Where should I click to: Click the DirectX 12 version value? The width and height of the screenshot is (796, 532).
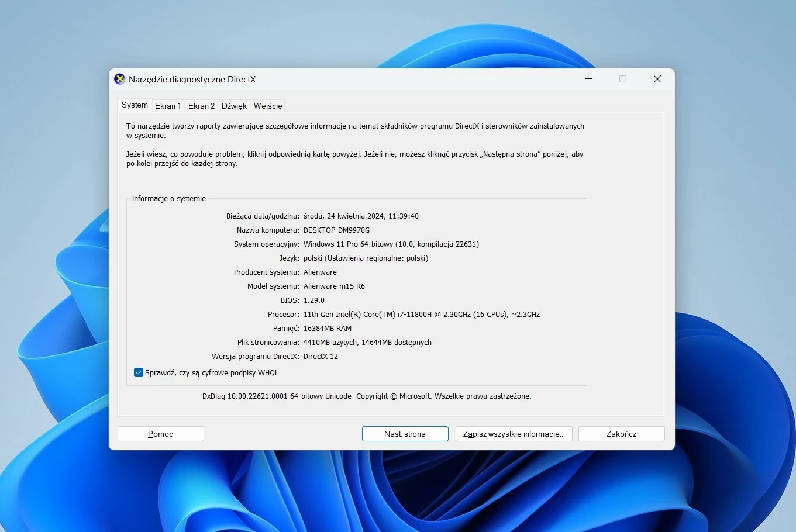point(321,357)
